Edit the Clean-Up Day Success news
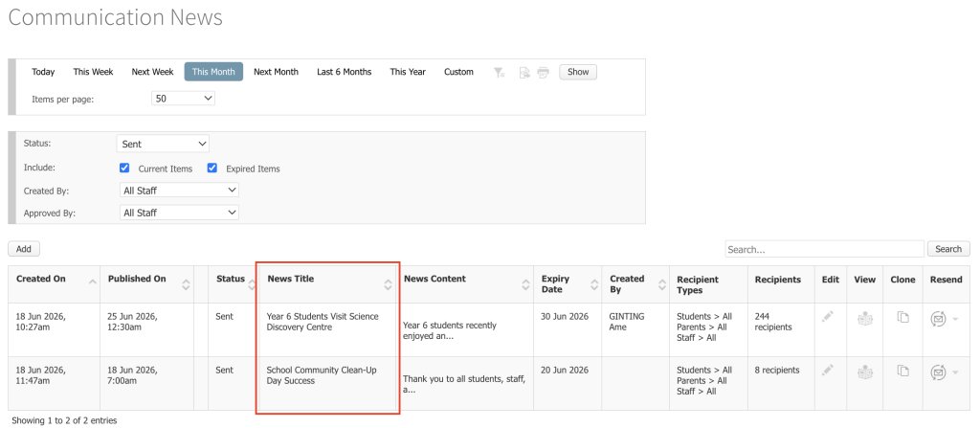980x428 pixels. (828, 372)
